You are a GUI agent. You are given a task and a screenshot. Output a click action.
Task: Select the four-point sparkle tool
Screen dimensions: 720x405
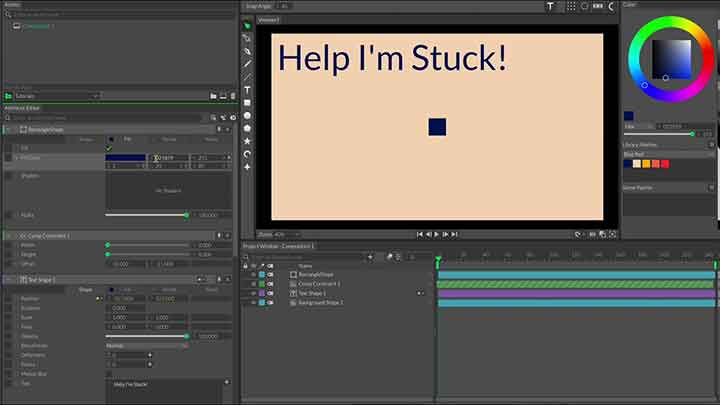247,167
